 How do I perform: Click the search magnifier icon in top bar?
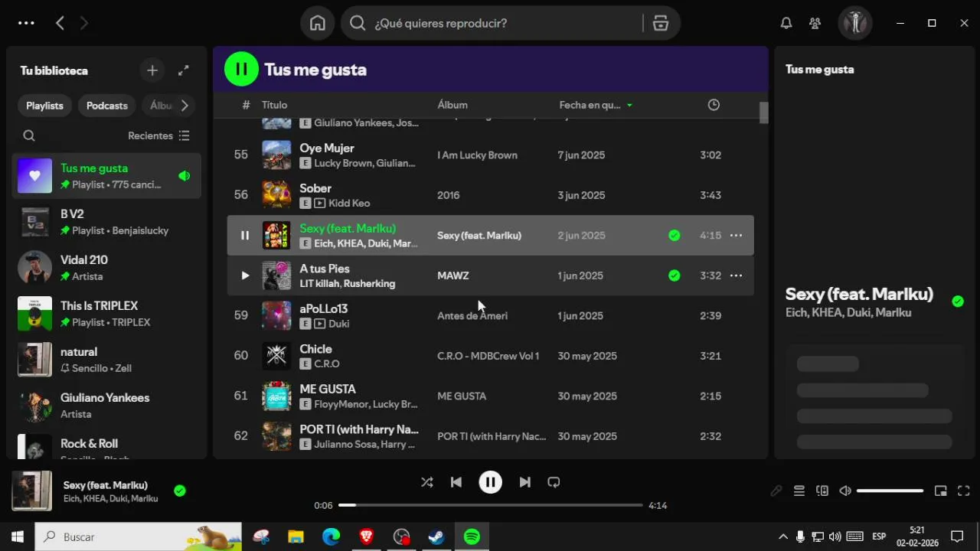pyautogui.click(x=358, y=23)
